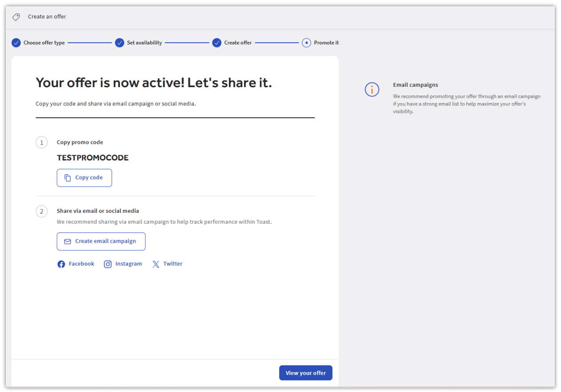Share via the Facebook link

click(76, 264)
